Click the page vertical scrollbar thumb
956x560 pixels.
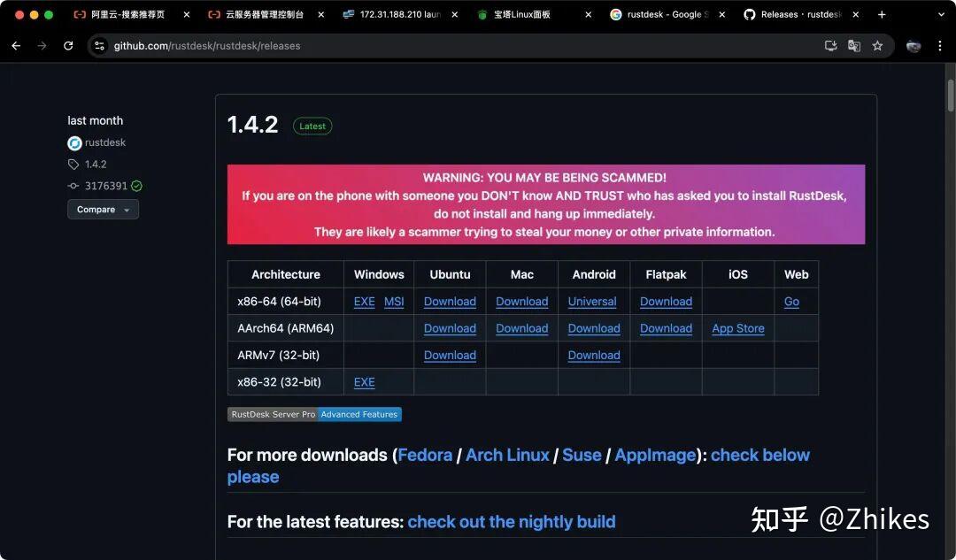(950, 96)
